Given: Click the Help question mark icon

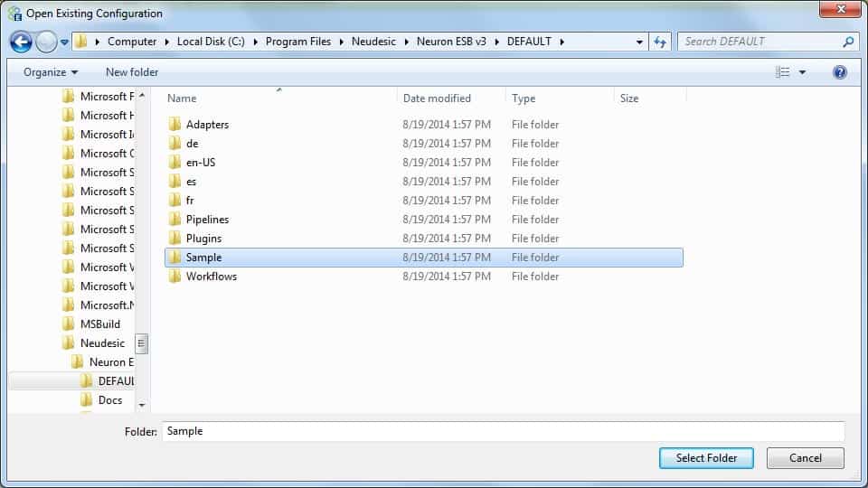Looking at the screenshot, I should click(839, 72).
